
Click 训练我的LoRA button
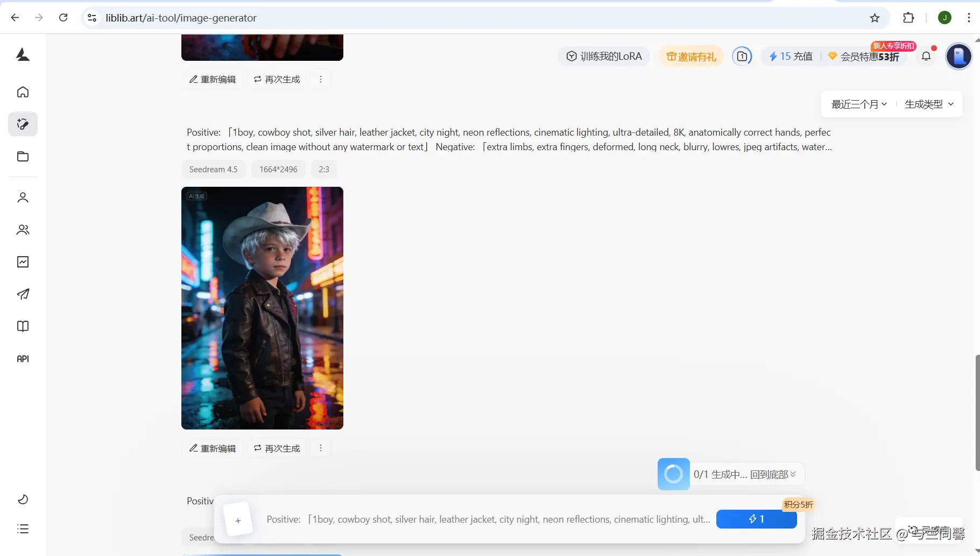pyautogui.click(x=604, y=56)
